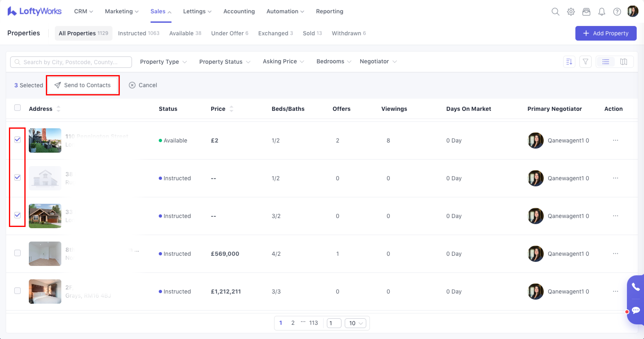This screenshot has height=339, width=644.
Task: Check the £569,000 property row checkbox
Action: tap(17, 253)
